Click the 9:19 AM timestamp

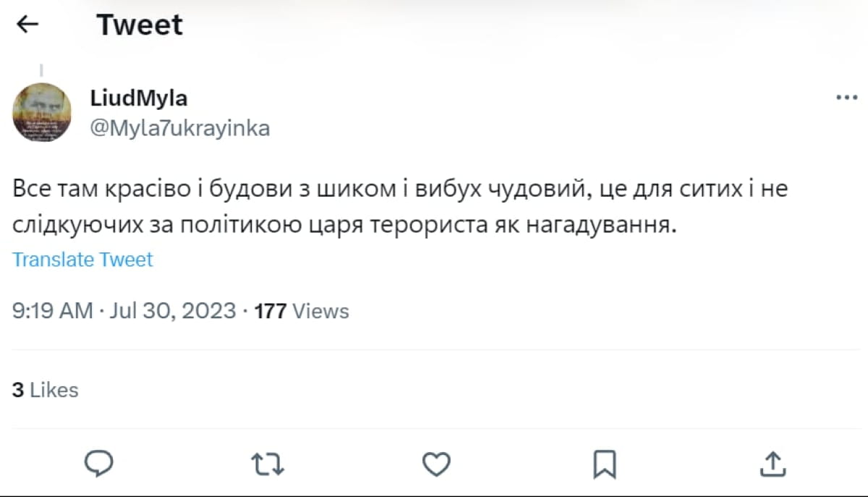pos(53,311)
